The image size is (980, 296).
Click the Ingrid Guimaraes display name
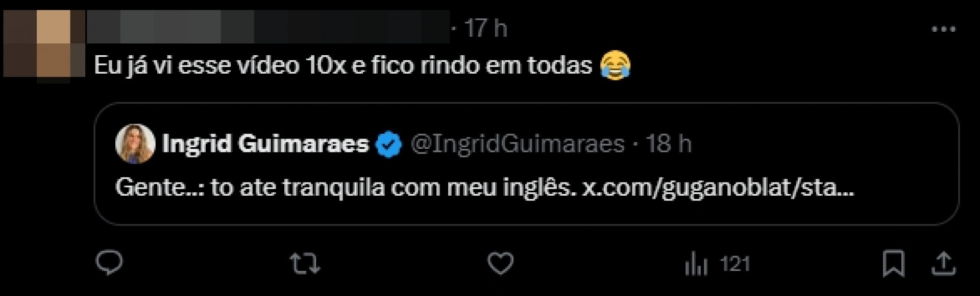tap(265, 144)
